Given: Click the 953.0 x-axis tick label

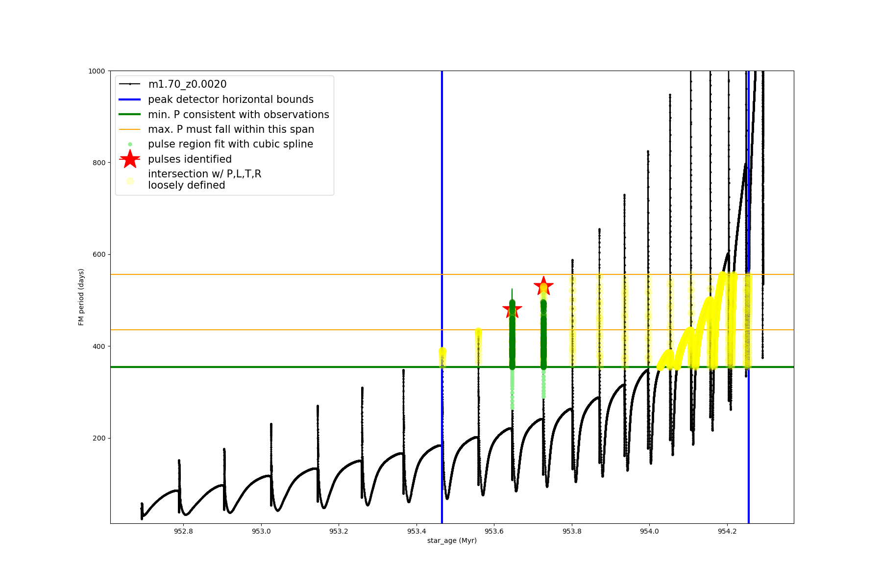Looking at the screenshot, I should [261, 531].
